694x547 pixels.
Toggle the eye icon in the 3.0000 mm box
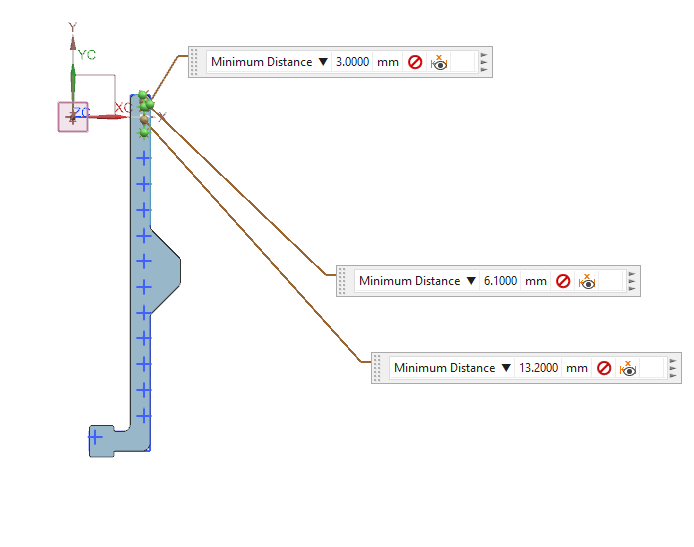point(439,62)
